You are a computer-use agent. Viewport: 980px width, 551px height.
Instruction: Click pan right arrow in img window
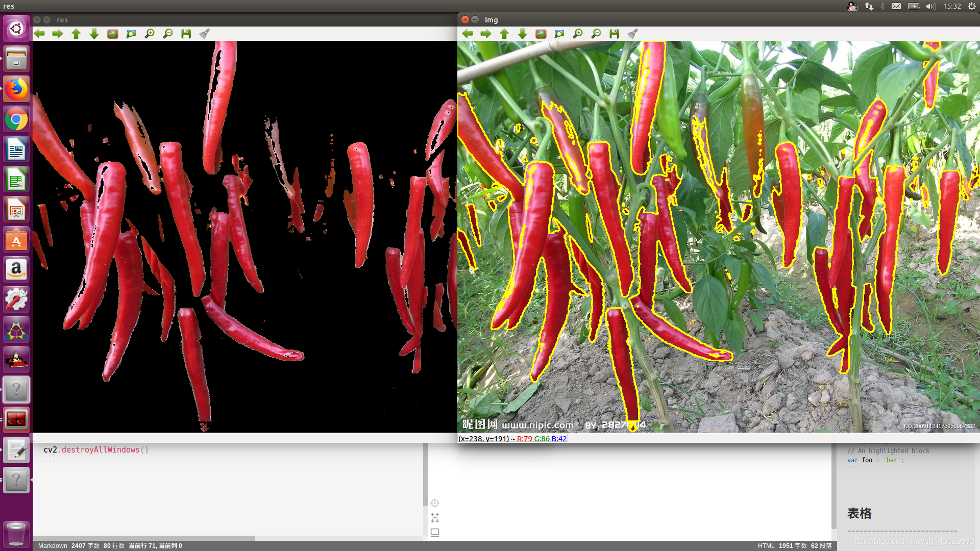pyautogui.click(x=486, y=34)
